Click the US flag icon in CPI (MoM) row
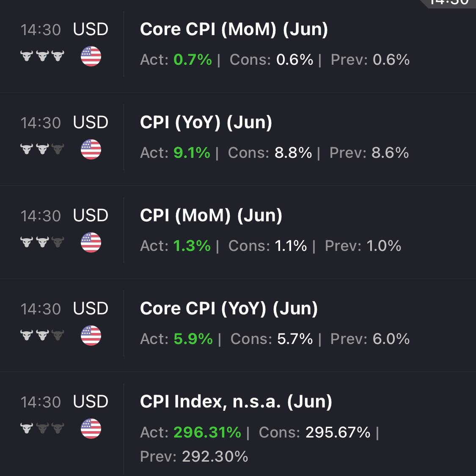 click(x=91, y=242)
